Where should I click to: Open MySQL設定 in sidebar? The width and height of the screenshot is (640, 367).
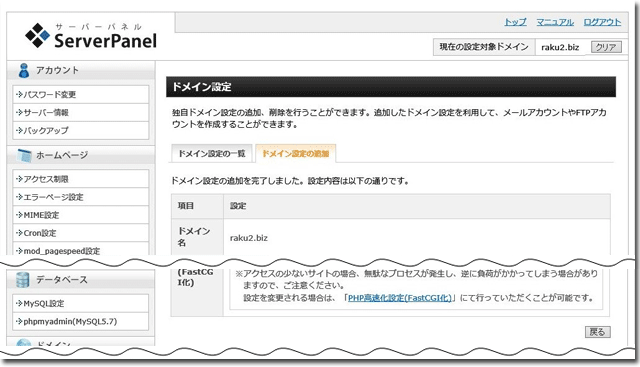click(80, 303)
